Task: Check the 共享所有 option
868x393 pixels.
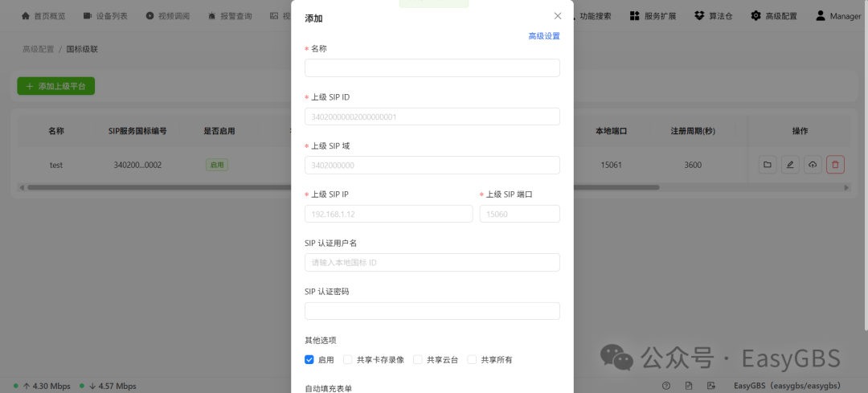Action: click(472, 359)
